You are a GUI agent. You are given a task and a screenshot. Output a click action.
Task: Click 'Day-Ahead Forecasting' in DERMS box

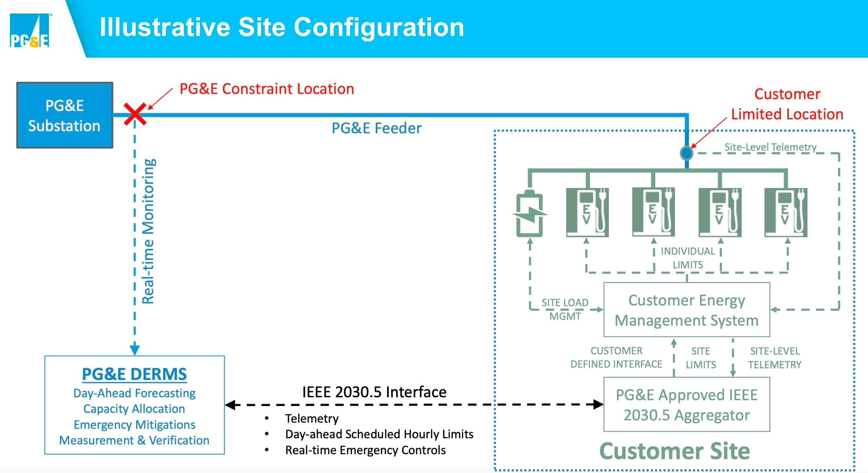coord(134,393)
